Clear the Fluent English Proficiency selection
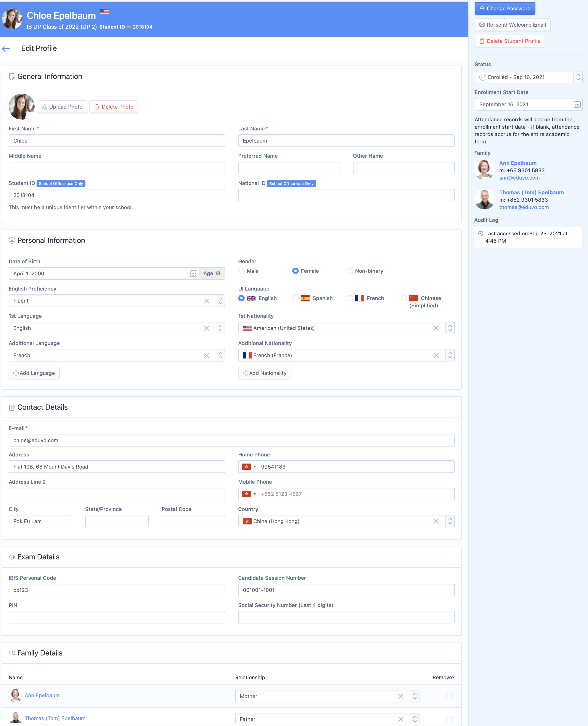The image size is (588, 726). pyautogui.click(x=207, y=301)
